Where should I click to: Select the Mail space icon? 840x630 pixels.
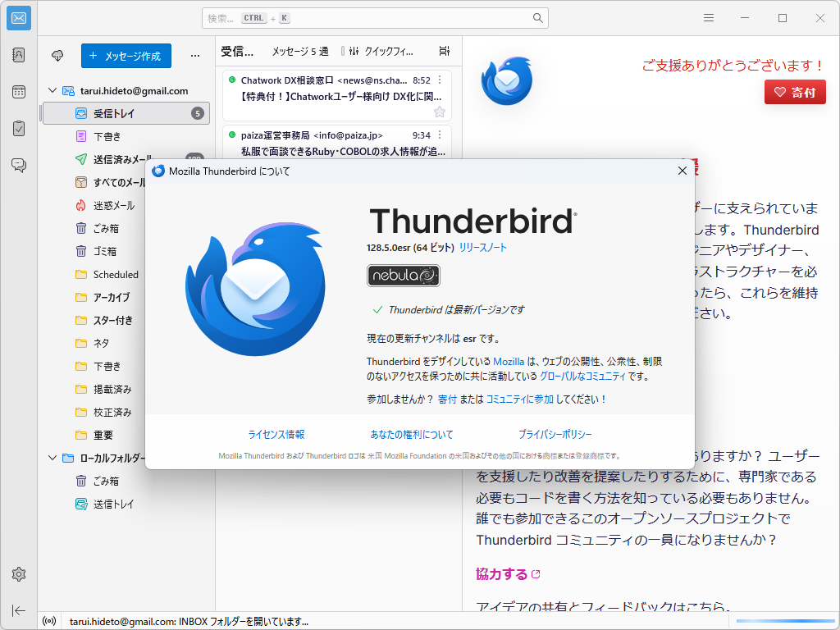[x=18, y=17]
